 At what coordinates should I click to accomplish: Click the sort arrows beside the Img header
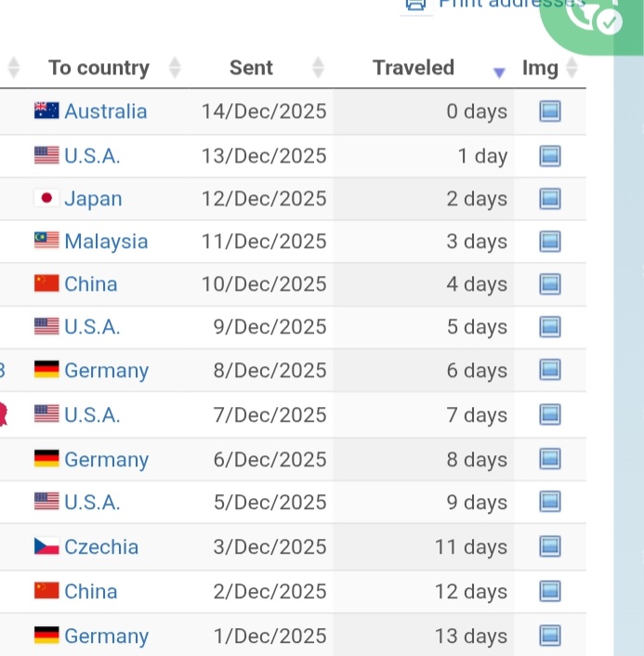coord(572,68)
